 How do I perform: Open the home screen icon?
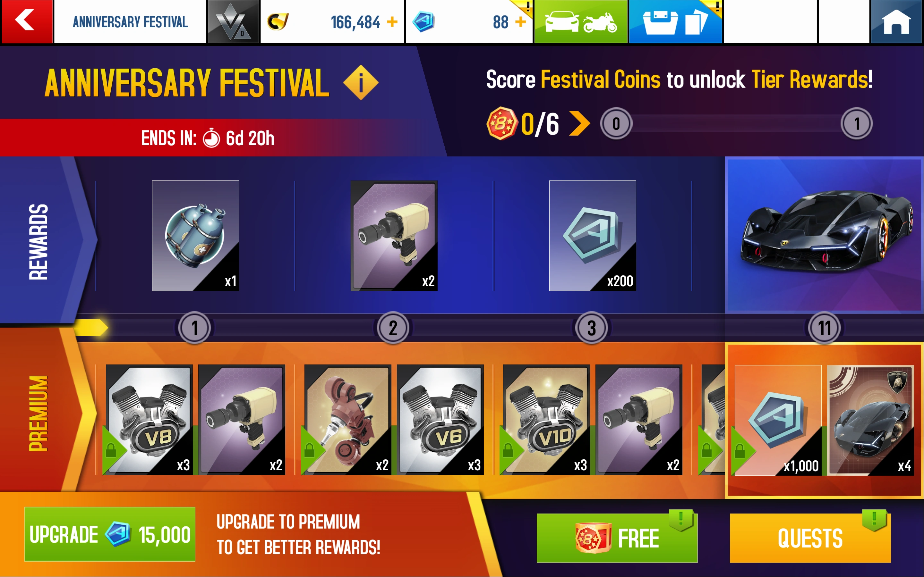tap(896, 21)
